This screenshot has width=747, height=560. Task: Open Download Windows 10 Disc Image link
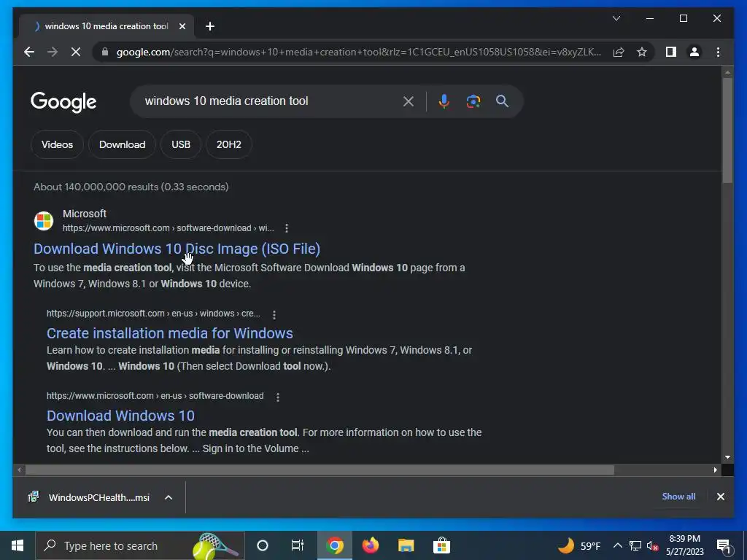tap(177, 249)
